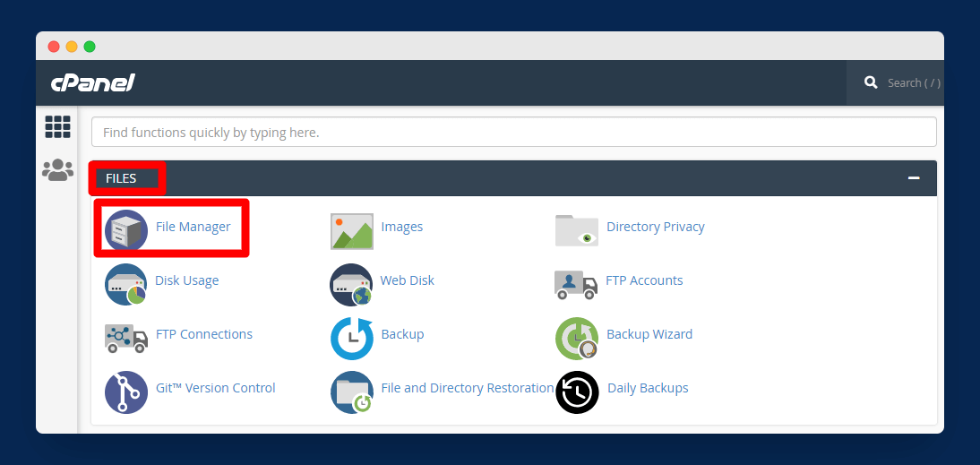Open the File Manager icon
Viewport: 980px width, 465px height.
126,230
